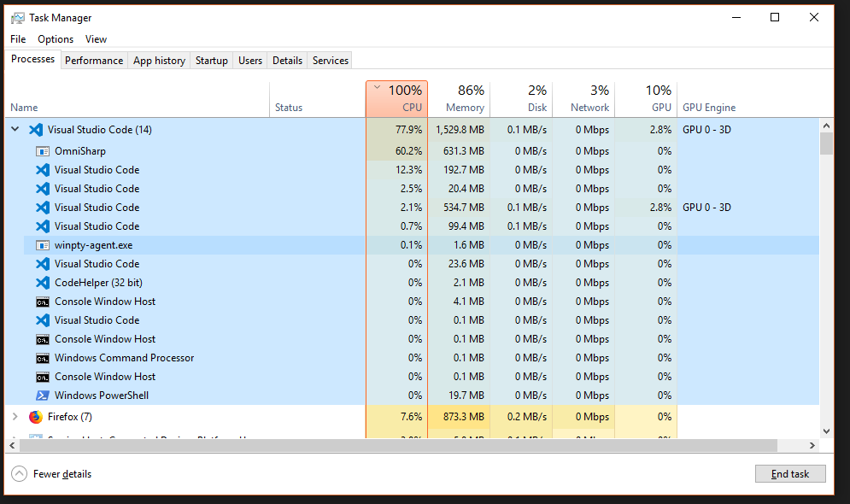Click the Firefox icon in the process list
This screenshot has width=850, height=504.
(36, 417)
